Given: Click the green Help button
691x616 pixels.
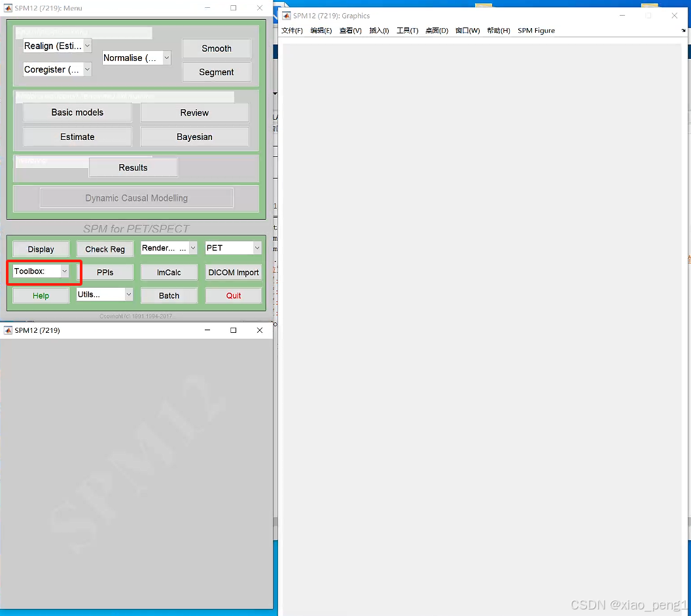Looking at the screenshot, I should [41, 296].
